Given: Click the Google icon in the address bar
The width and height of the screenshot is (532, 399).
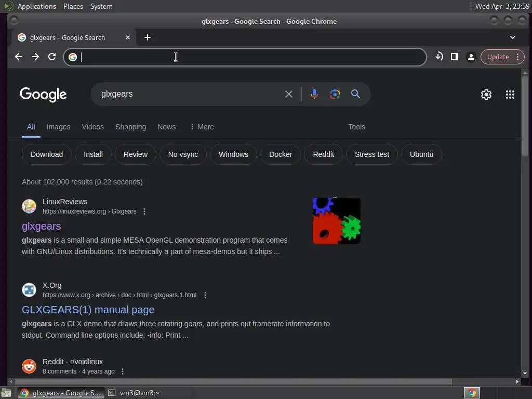Looking at the screenshot, I should pos(73,57).
